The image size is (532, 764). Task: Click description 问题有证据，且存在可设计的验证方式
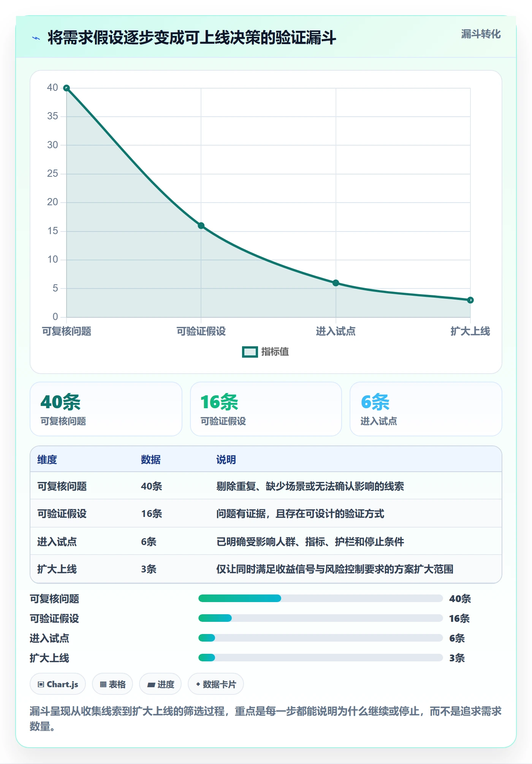pos(300,514)
